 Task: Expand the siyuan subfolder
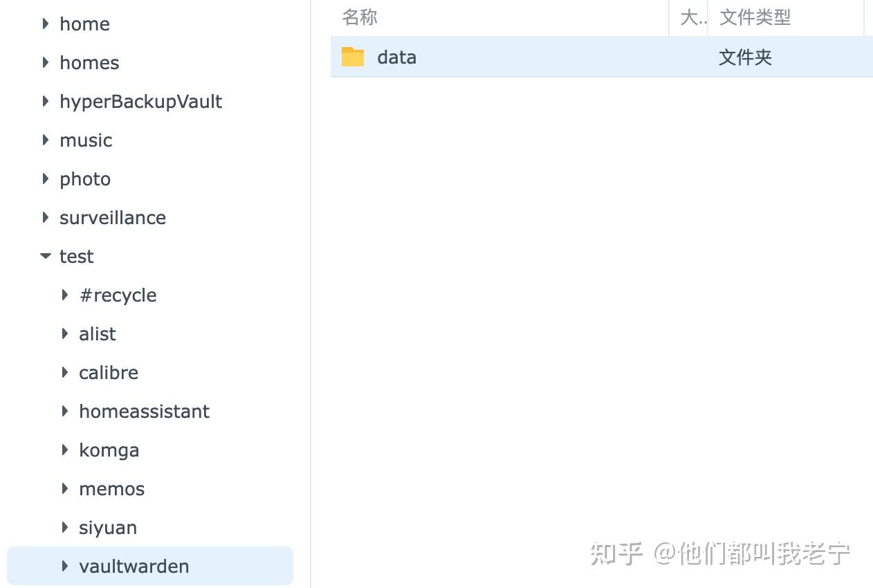[x=64, y=527]
